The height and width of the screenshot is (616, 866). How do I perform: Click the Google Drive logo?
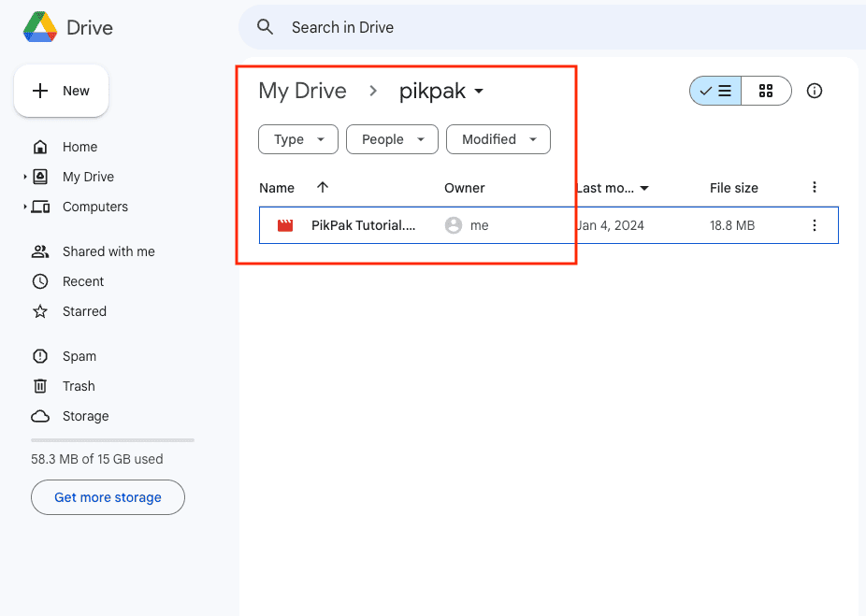coord(40,27)
